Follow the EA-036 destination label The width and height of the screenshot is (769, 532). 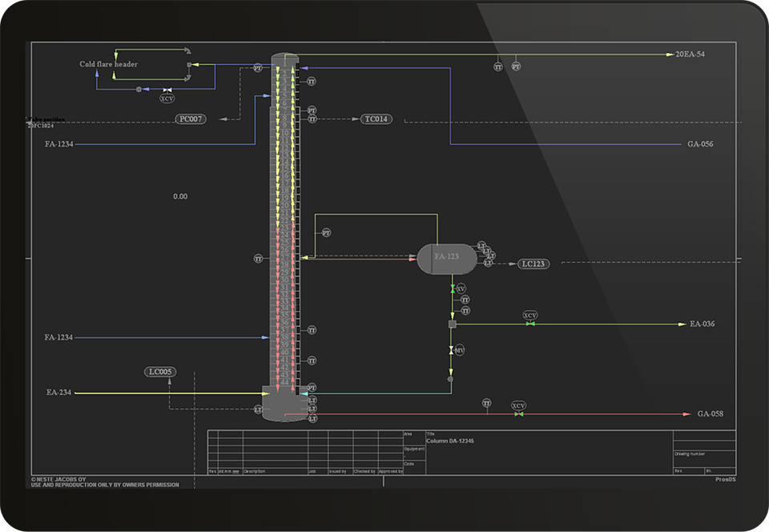(x=702, y=324)
